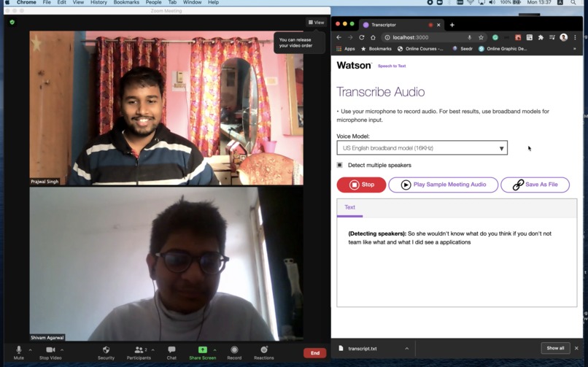The height and width of the screenshot is (367, 588).
Task: Select the Text tab in results
Action: point(349,207)
